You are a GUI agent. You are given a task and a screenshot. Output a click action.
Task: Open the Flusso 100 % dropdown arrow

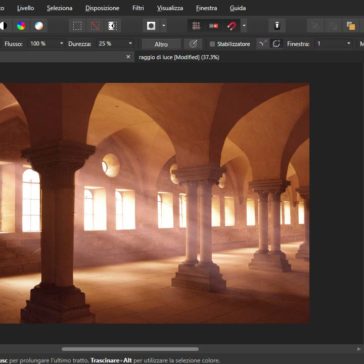61,44
